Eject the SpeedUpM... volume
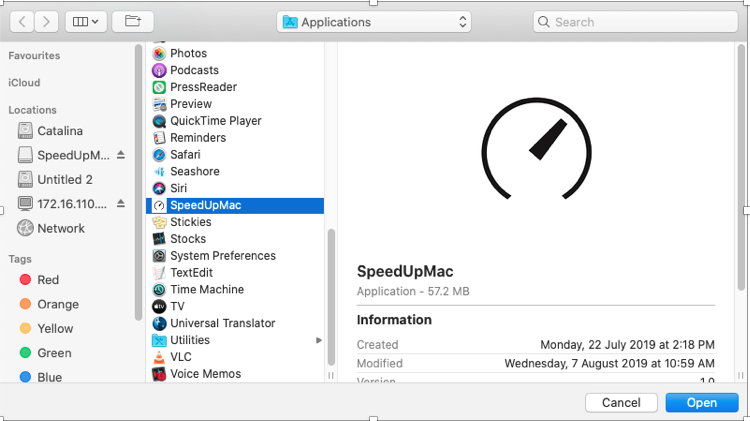The width and height of the screenshot is (750, 421). [121, 155]
